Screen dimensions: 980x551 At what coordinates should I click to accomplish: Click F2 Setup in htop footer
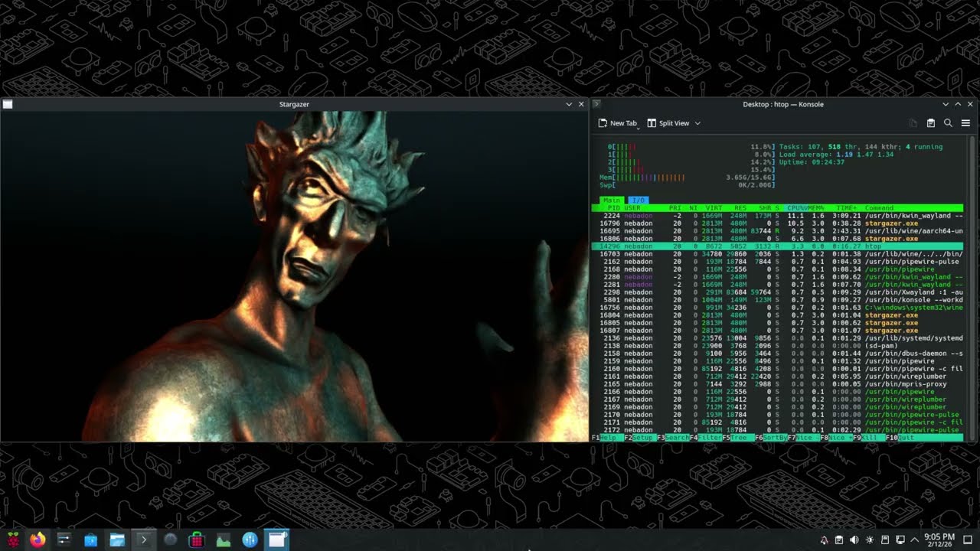point(639,438)
